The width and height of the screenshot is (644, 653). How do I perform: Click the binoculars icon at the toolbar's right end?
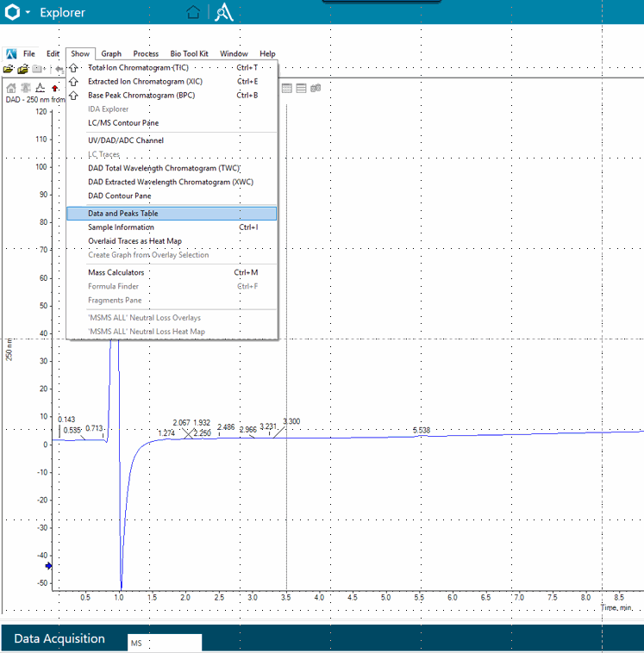(x=316, y=88)
